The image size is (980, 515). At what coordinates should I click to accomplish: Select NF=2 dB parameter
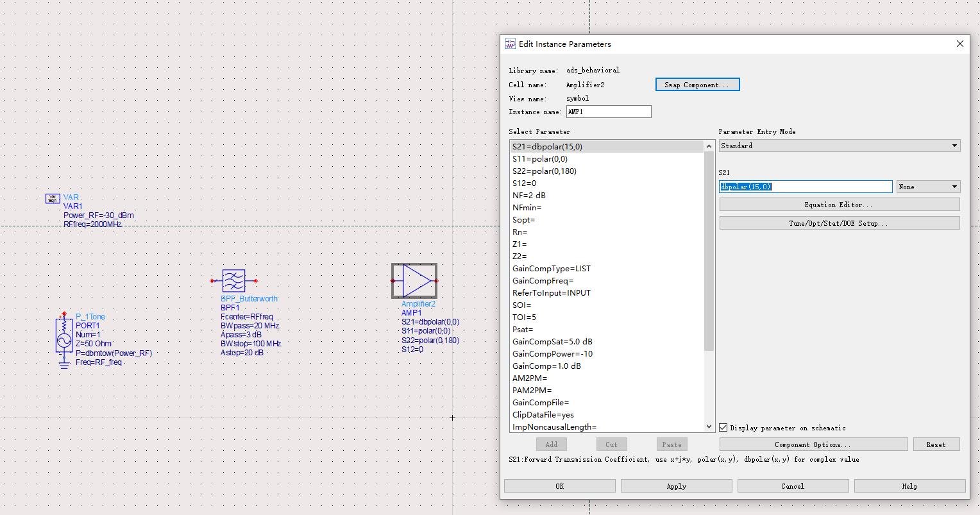tap(607, 196)
